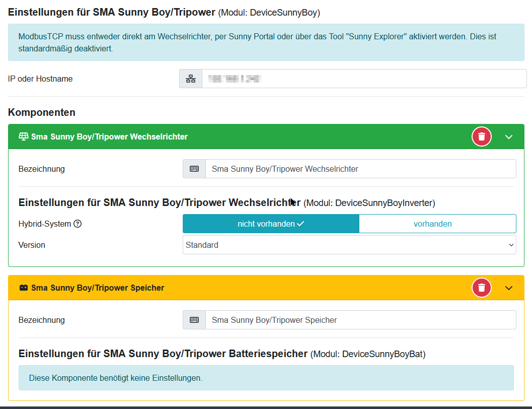532x409 pixels.
Task: Click the '(Modul: DeviceSunnyBoyBat)' text
Action: tap(368, 354)
